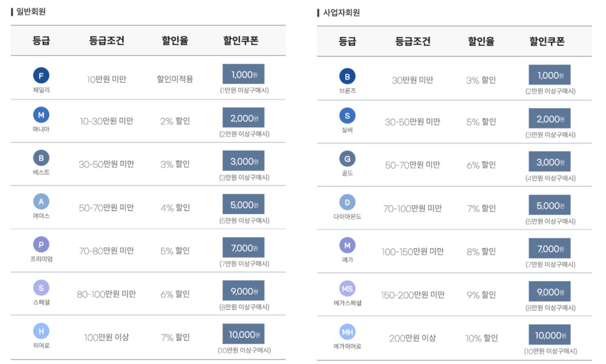Click the 할인쿠폰 column header in 일반회원 table

click(241, 41)
